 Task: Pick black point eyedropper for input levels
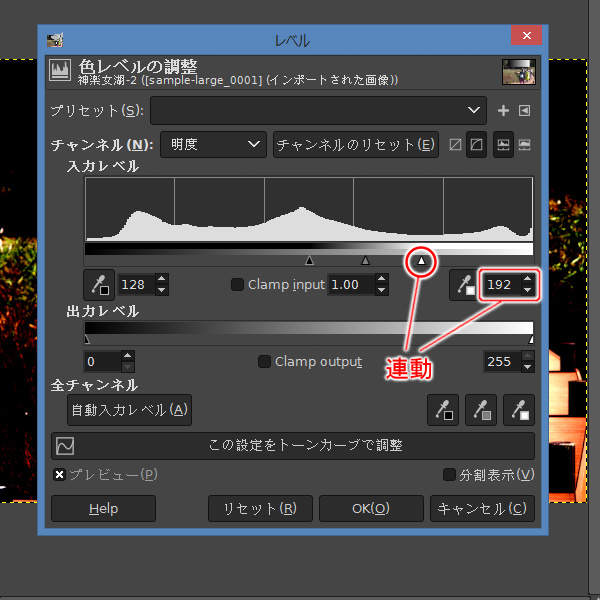tap(99, 285)
